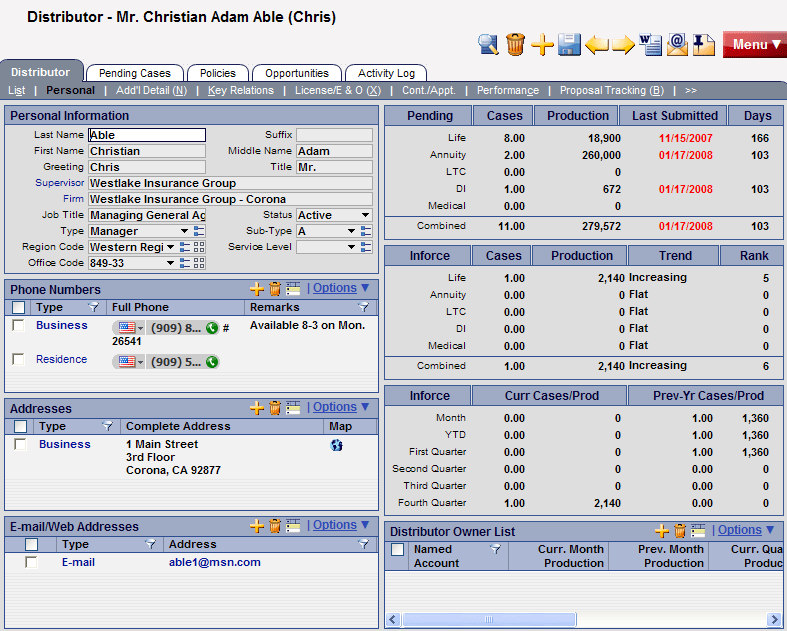Go to previous record with left arrow

(x=597, y=44)
